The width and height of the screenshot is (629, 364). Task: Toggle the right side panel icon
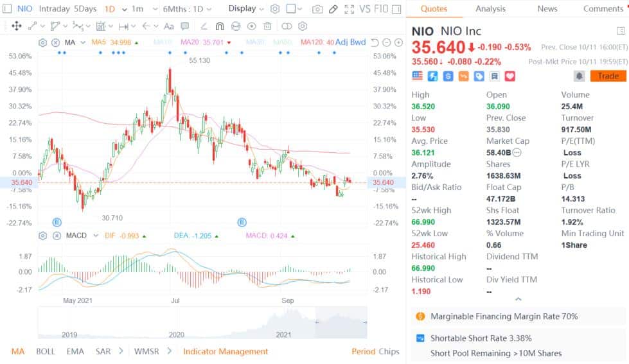pyautogui.click(x=396, y=9)
